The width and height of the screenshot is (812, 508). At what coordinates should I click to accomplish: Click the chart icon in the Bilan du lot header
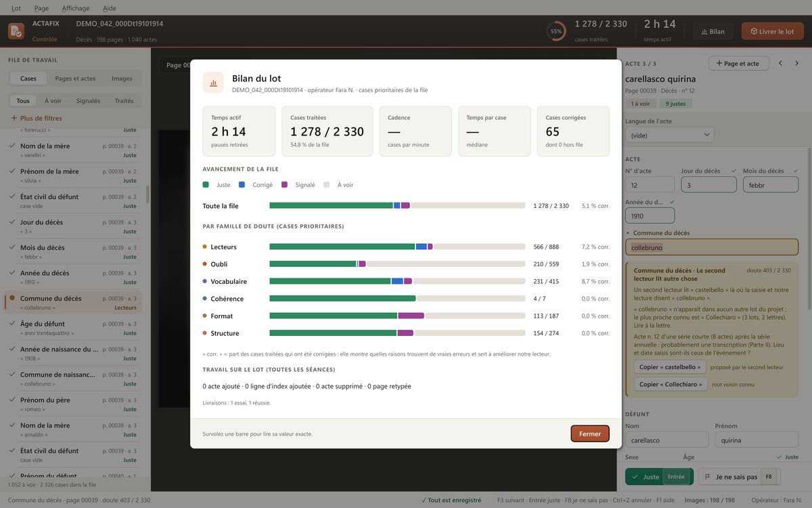[214, 83]
